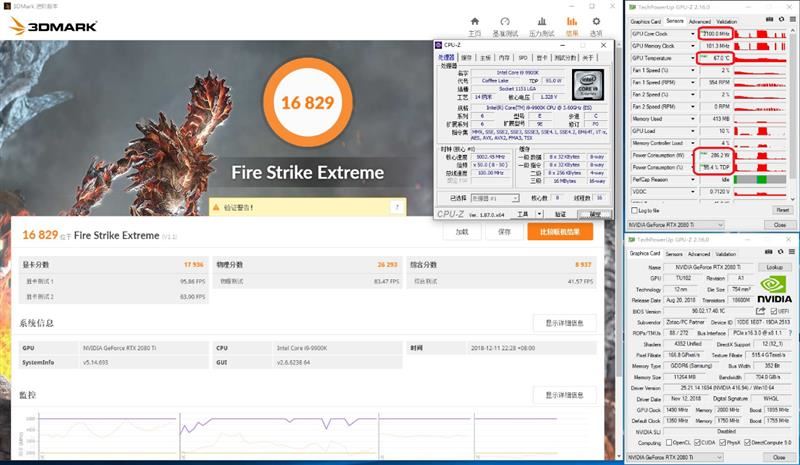The height and width of the screenshot is (465, 800).
Task: Click the NVIDIA logo in GPU-Z
Action: (774, 290)
